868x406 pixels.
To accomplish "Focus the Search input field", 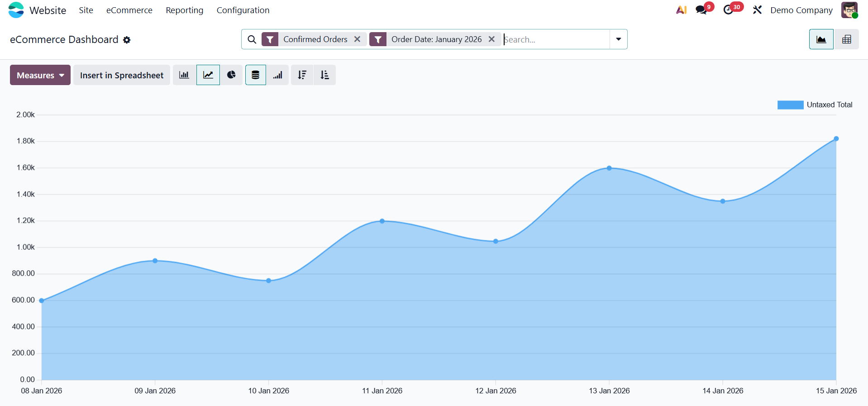I will [556, 39].
